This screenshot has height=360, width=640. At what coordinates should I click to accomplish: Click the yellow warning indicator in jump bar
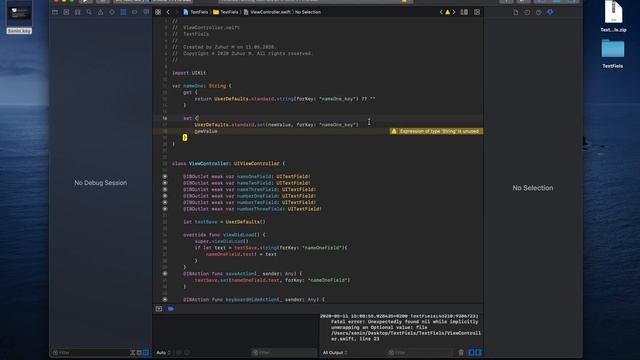[x=447, y=12]
